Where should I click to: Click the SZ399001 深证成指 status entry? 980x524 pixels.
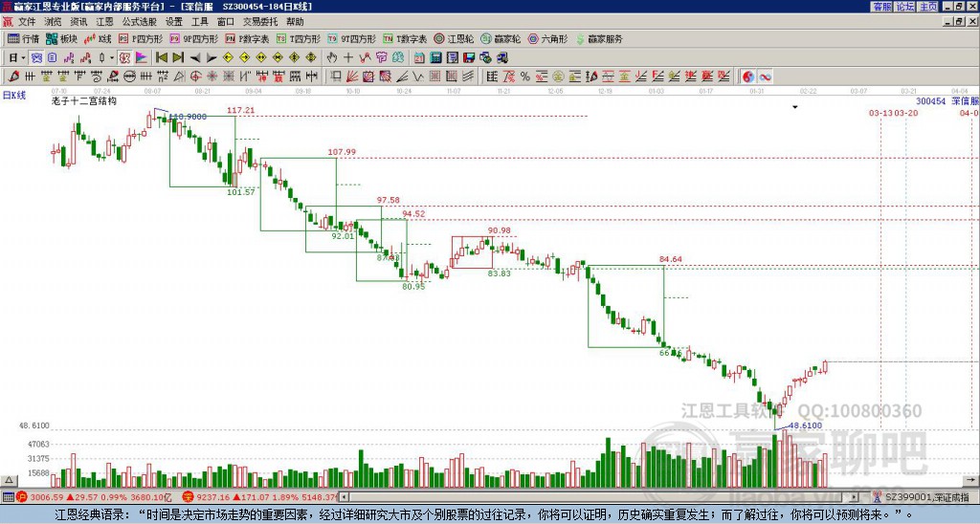coord(926,497)
